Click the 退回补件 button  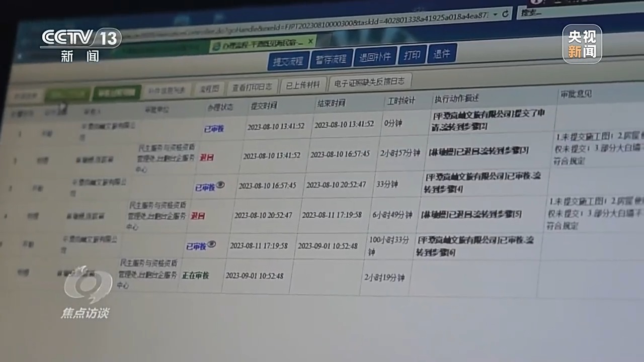pos(375,57)
